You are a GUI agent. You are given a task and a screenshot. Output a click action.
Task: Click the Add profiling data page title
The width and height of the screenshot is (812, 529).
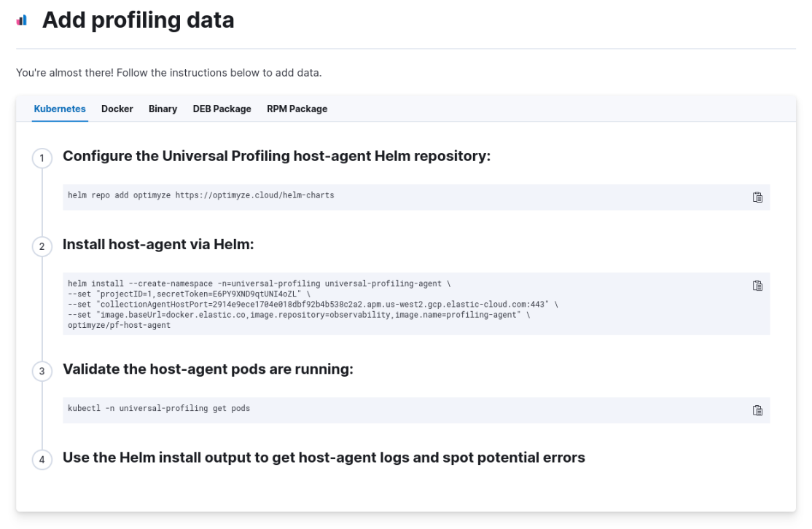click(138, 20)
